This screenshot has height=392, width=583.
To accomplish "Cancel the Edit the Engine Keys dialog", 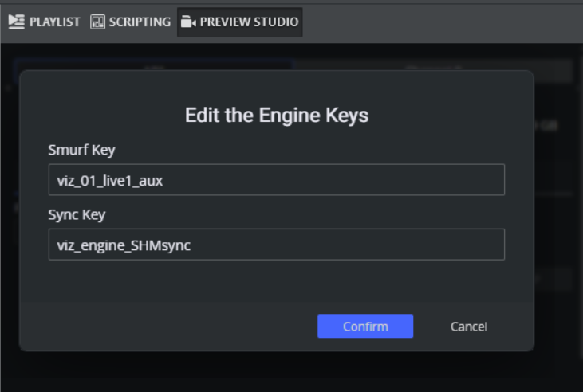I will click(x=469, y=326).
